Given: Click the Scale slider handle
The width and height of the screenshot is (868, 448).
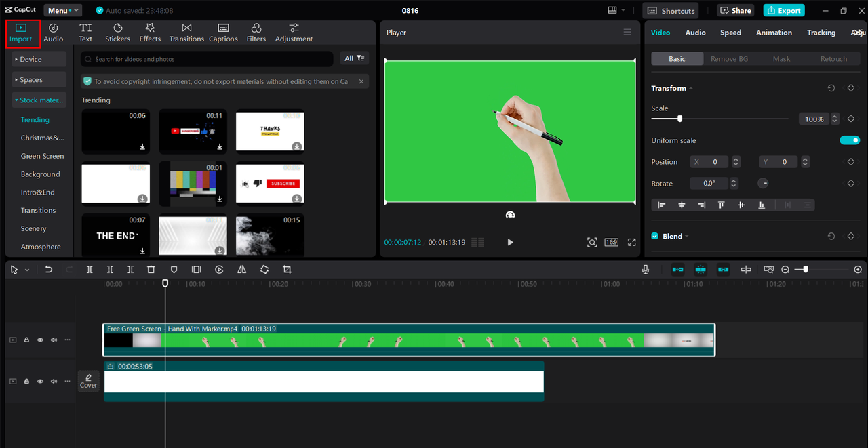Looking at the screenshot, I should (679, 119).
